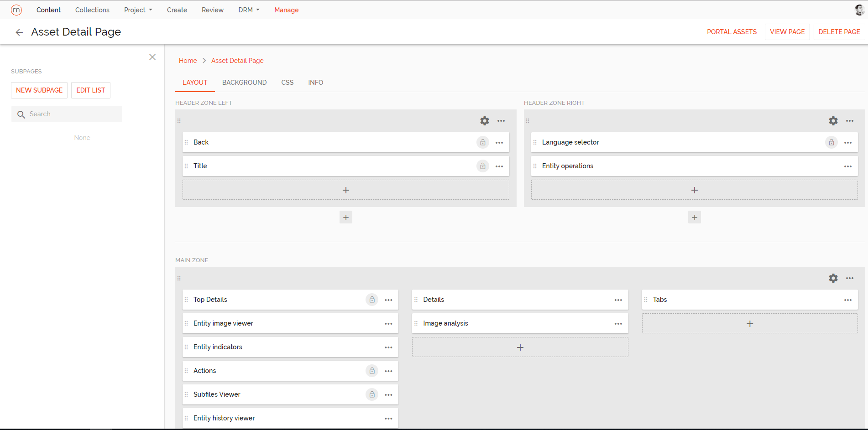
Task: Add a widget to Header Zone Right with plus
Action: point(695,190)
